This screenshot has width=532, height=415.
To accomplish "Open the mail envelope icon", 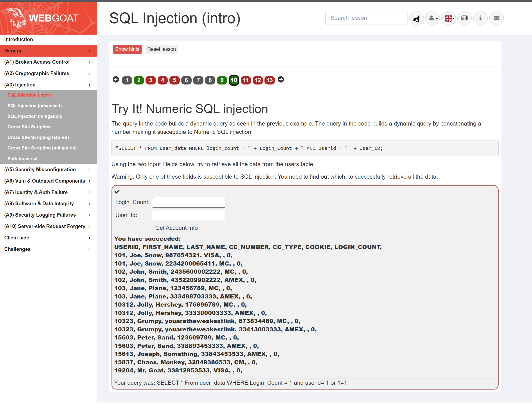I will pyautogui.click(x=496, y=18).
